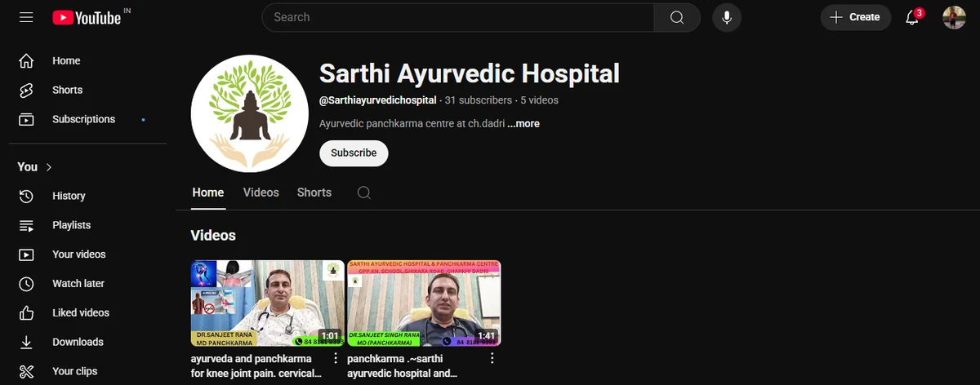Screen dimensions: 980x385
Task: Select the channel Home tab
Action: pos(208,193)
